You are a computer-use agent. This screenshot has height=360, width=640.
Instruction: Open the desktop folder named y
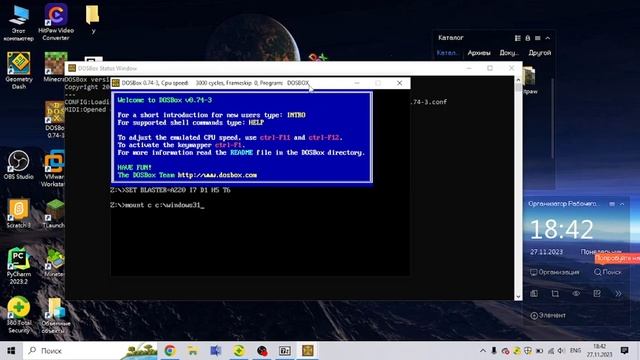click(x=93, y=19)
